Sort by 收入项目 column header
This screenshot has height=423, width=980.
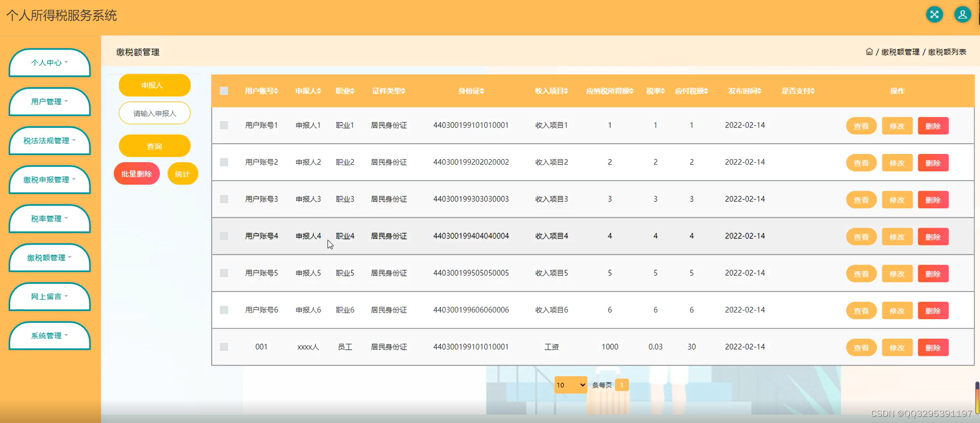(x=551, y=91)
